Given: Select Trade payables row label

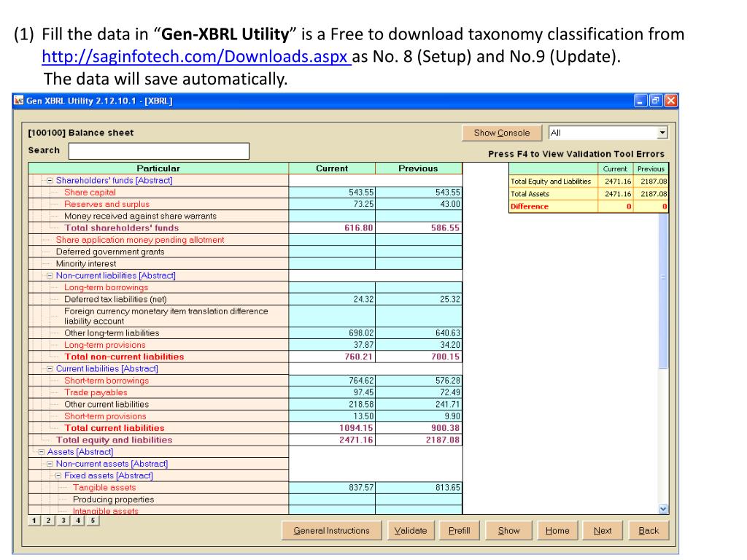Looking at the screenshot, I should click(x=96, y=392).
